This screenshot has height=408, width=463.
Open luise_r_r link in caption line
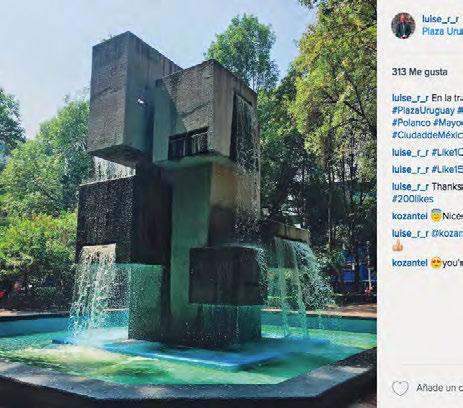coord(410,98)
